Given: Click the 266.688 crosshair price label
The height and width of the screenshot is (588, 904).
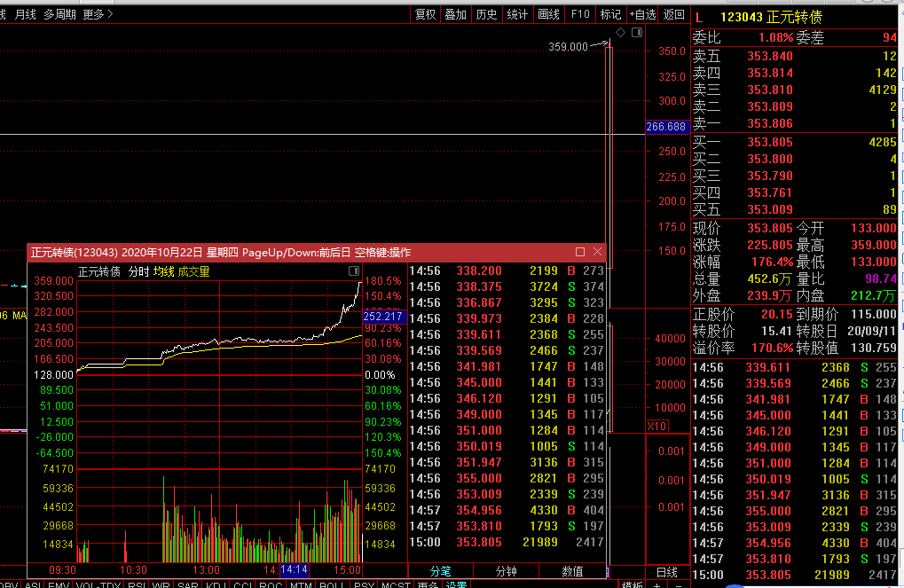Looking at the screenshot, I should (666, 126).
